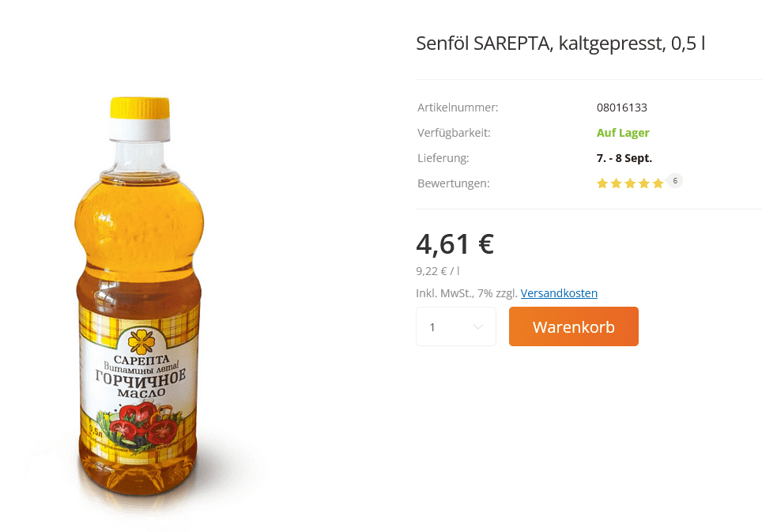Open the Versandkosten link

(559, 293)
